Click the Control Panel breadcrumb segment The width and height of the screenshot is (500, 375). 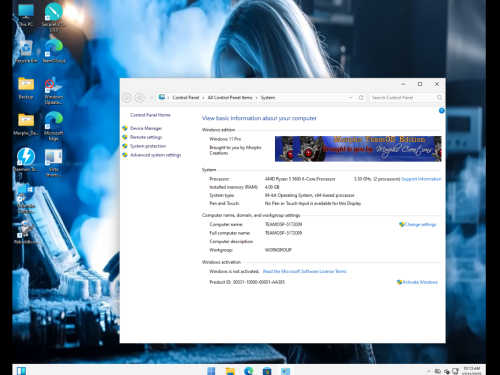tap(186, 97)
